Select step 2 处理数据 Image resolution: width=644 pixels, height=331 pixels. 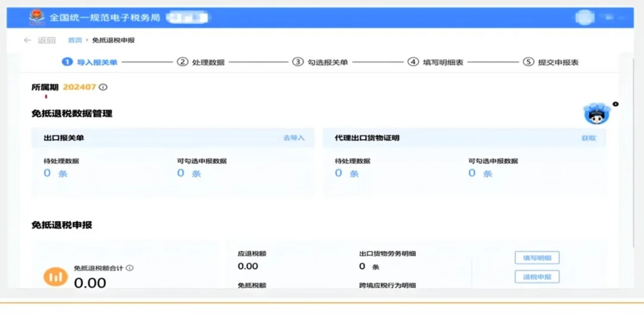(x=201, y=62)
